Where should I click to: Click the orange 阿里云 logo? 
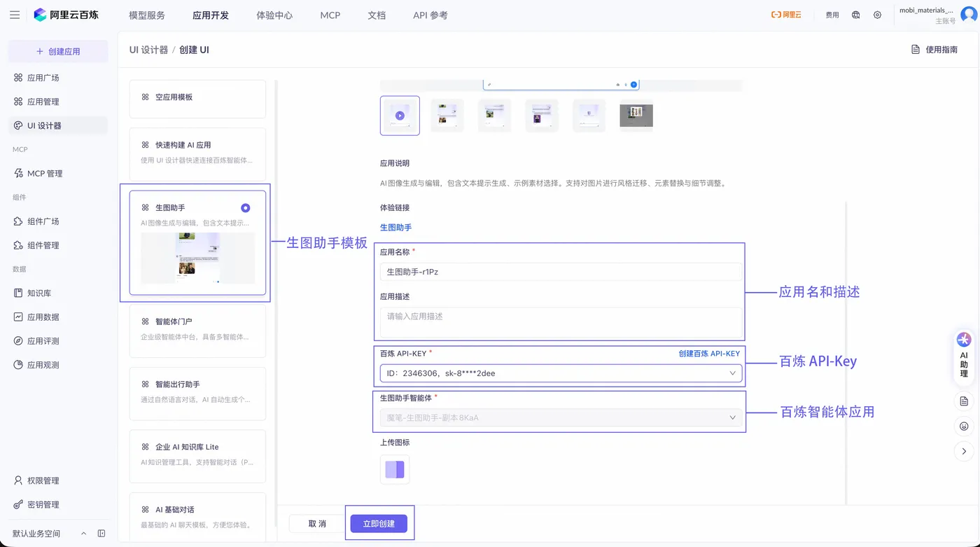coord(786,15)
